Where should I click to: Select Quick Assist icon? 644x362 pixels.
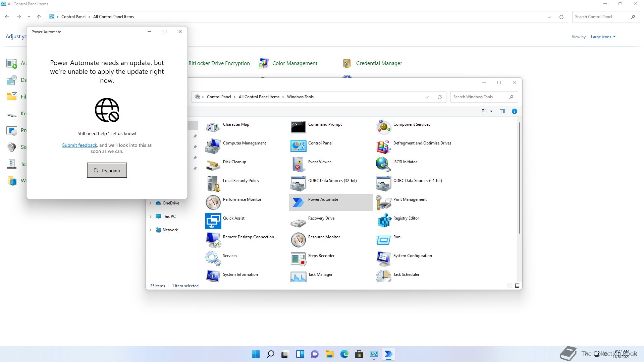tap(213, 221)
